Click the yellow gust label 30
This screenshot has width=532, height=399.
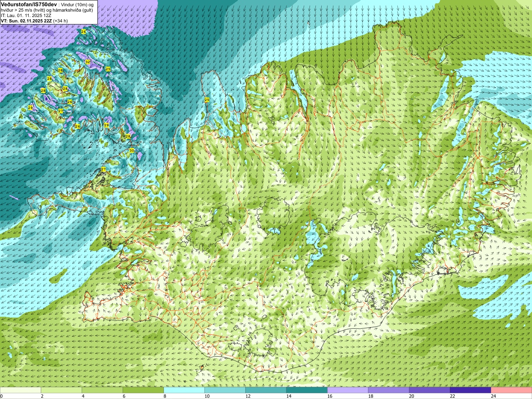(x=132, y=150)
